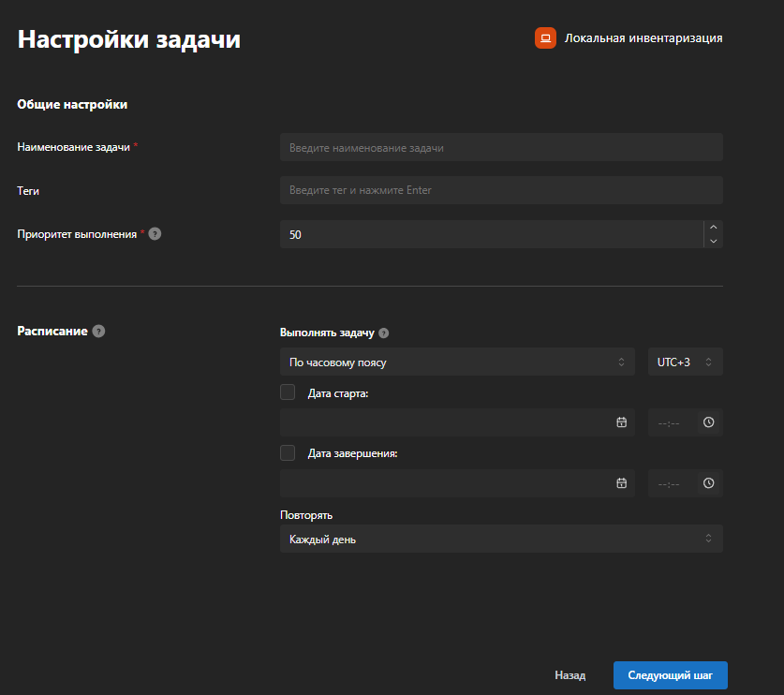Focus the Теги input field
Viewport: 784px width, 695px height.
tap(501, 190)
